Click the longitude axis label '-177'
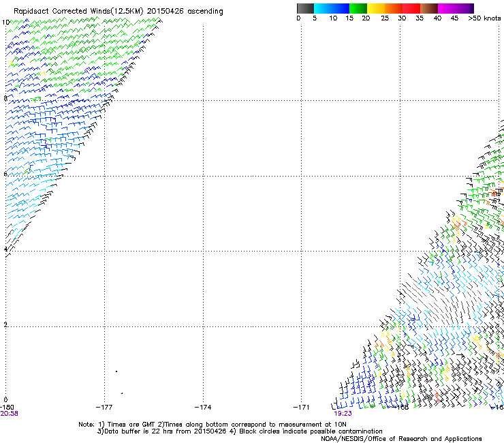 coord(104,408)
